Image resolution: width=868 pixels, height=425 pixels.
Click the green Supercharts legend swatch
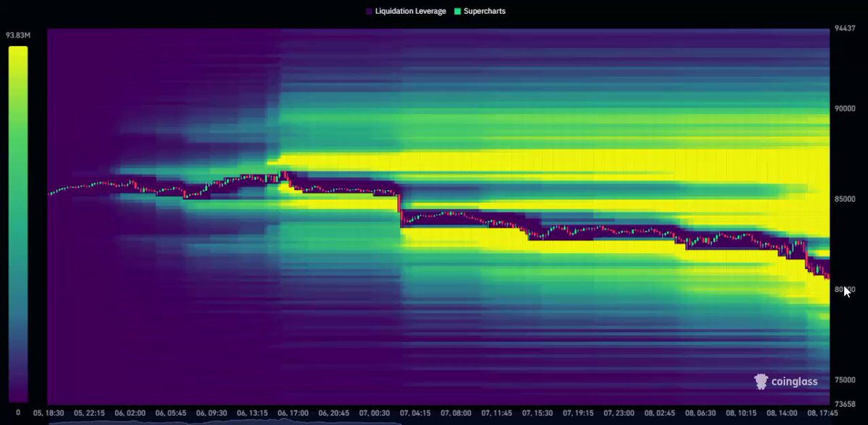click(x=458, y=12)
